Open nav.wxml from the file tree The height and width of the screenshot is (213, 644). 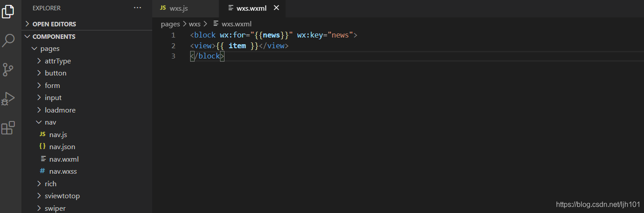click(x=87, y=159)
